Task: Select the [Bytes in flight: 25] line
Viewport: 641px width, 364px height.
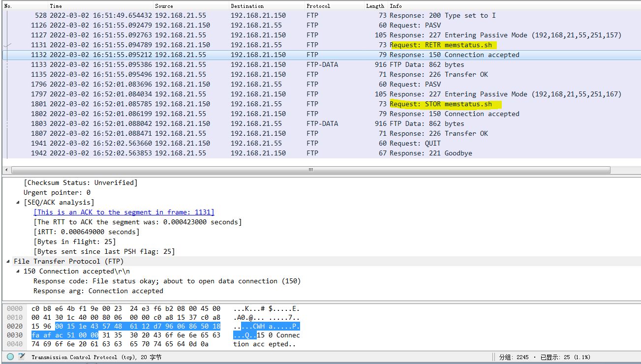Action: click(x=75, y=242)
